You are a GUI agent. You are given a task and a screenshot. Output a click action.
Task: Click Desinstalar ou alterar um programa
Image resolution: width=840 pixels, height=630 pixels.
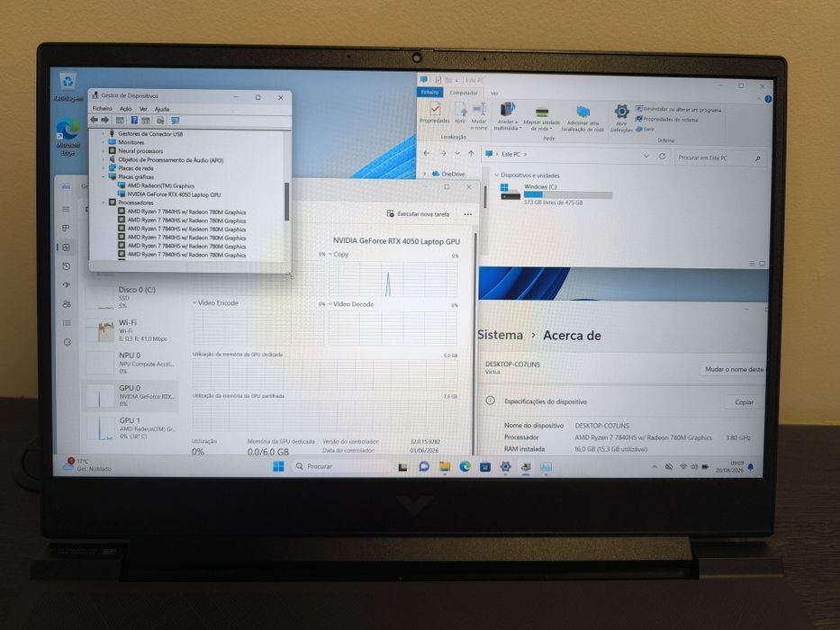click(x=679, y=109)
